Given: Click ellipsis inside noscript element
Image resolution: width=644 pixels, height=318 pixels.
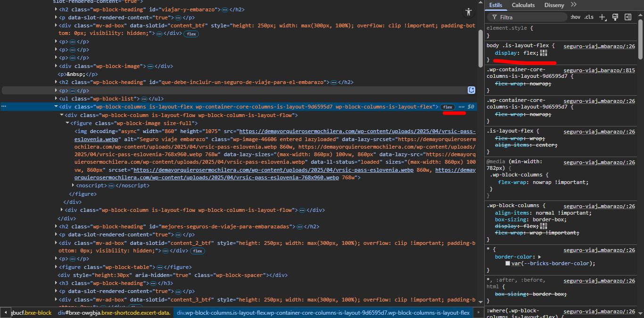Looking at the screenshot, I should (111, 186).
